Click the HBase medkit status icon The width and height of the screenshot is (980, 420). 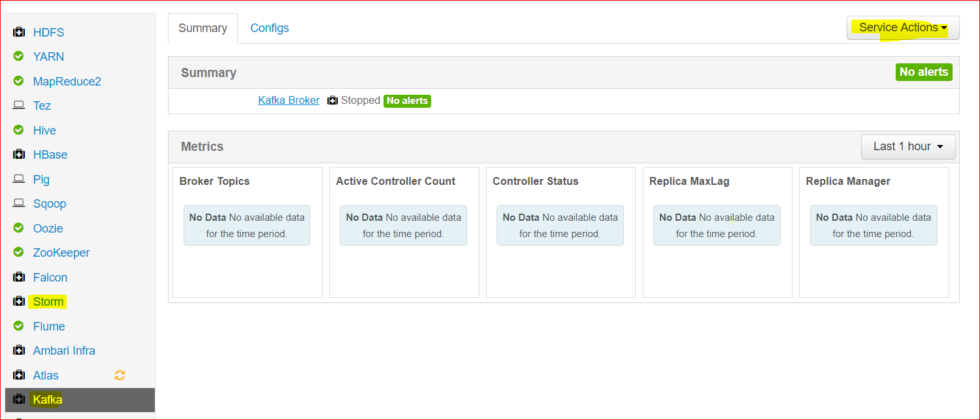click(x=19, y=154)
